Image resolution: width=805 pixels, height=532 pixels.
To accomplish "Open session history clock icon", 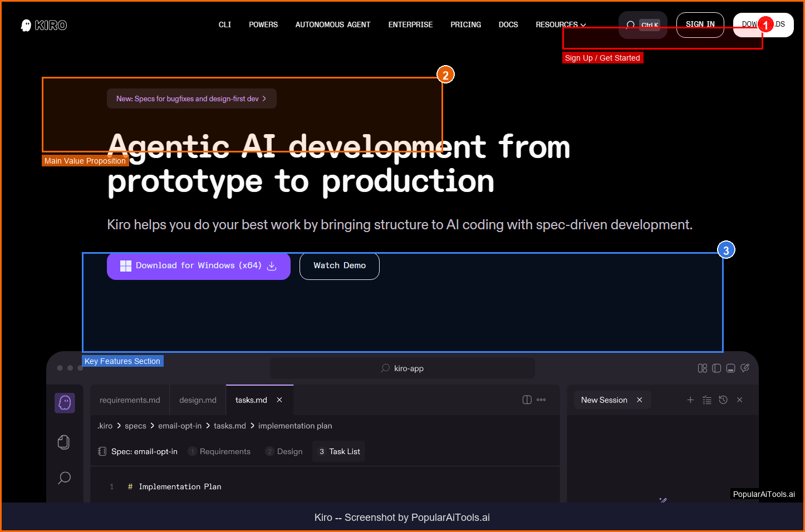I will [x=723, y=400].
